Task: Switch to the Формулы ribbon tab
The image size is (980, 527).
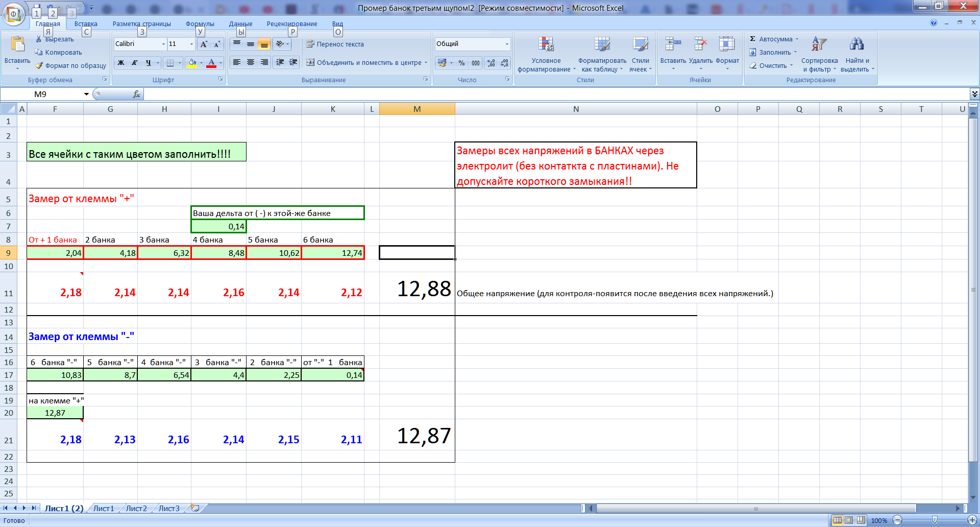Action: coord(200,24)
